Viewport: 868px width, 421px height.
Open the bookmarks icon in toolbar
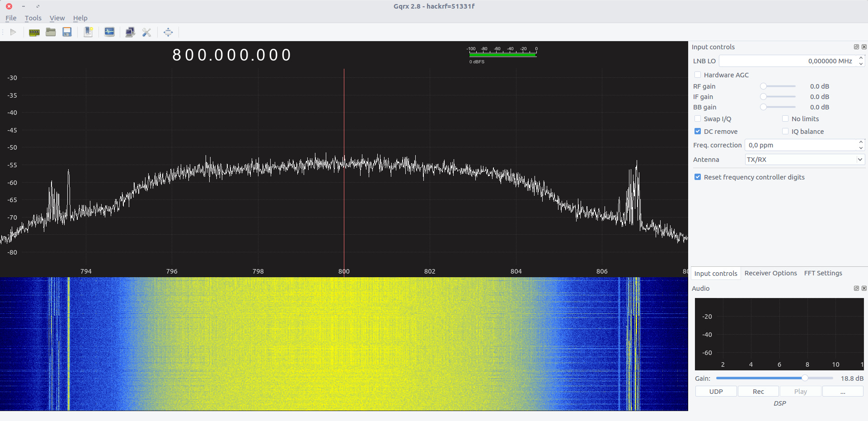pyautogui.click(x=88, y=32)
